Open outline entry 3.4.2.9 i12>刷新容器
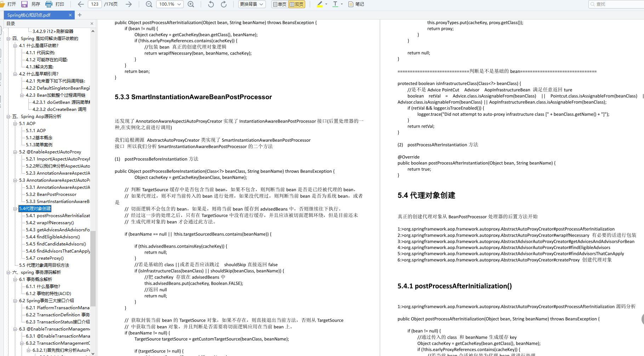644x356 pixels. (53, 32)
